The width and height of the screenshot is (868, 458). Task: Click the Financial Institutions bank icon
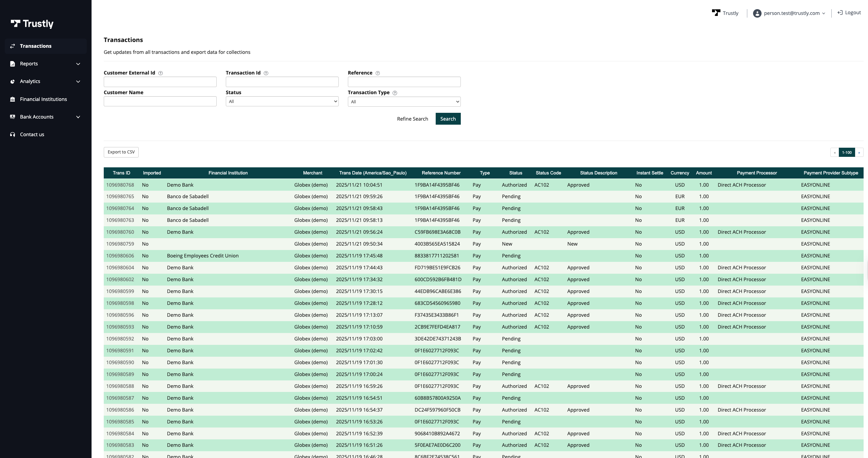pos(13,99)
